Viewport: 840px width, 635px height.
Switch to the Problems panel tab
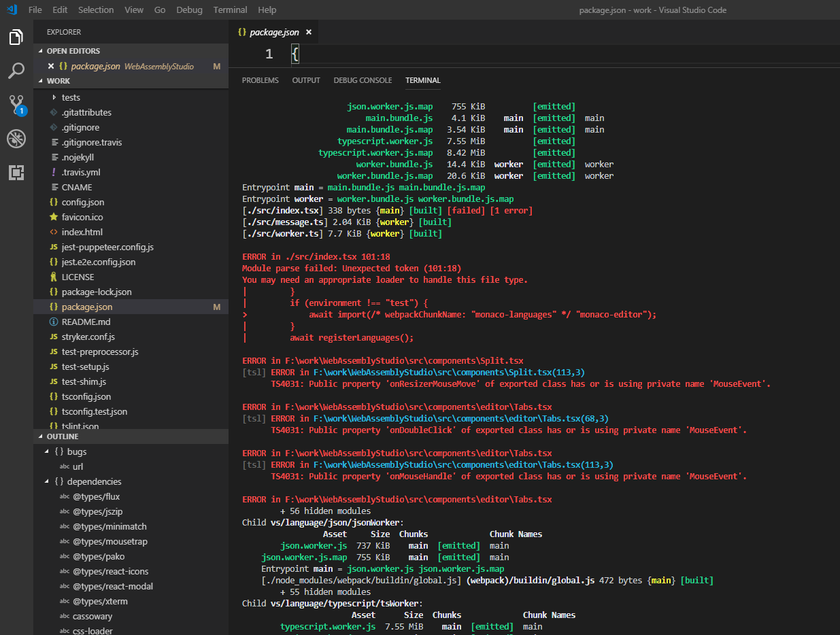[260, 80]
